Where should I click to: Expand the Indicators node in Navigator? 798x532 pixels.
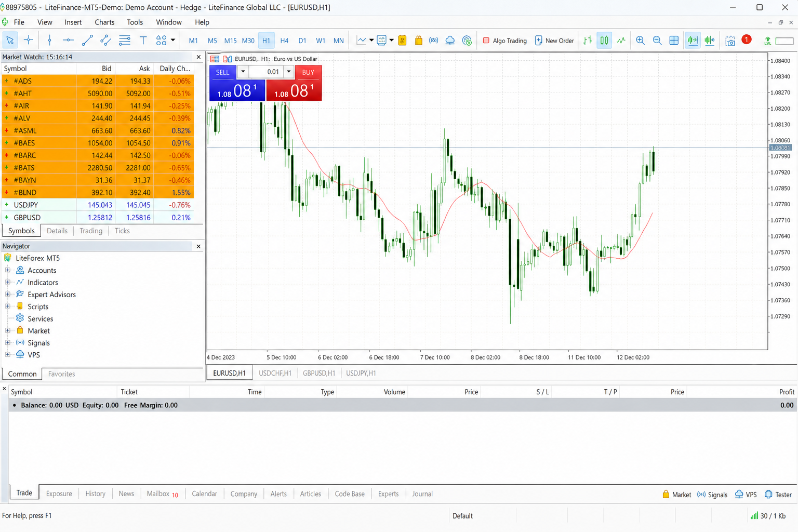[8, 282]
